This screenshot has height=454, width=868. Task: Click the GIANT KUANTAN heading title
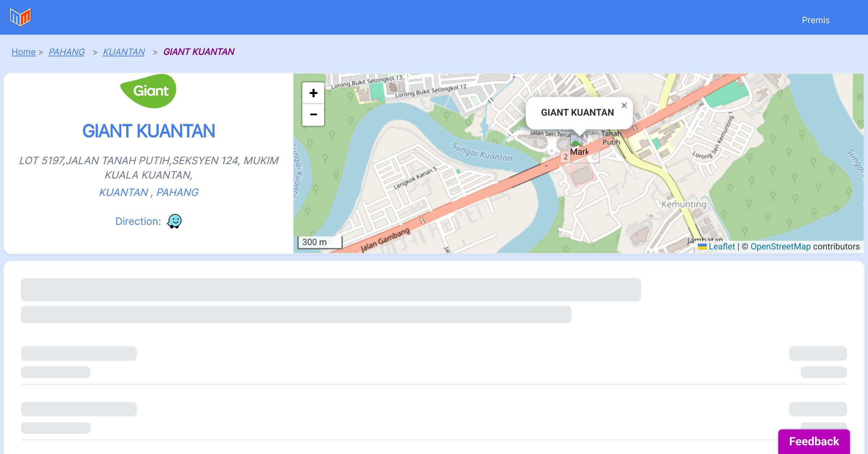point(148,131)
